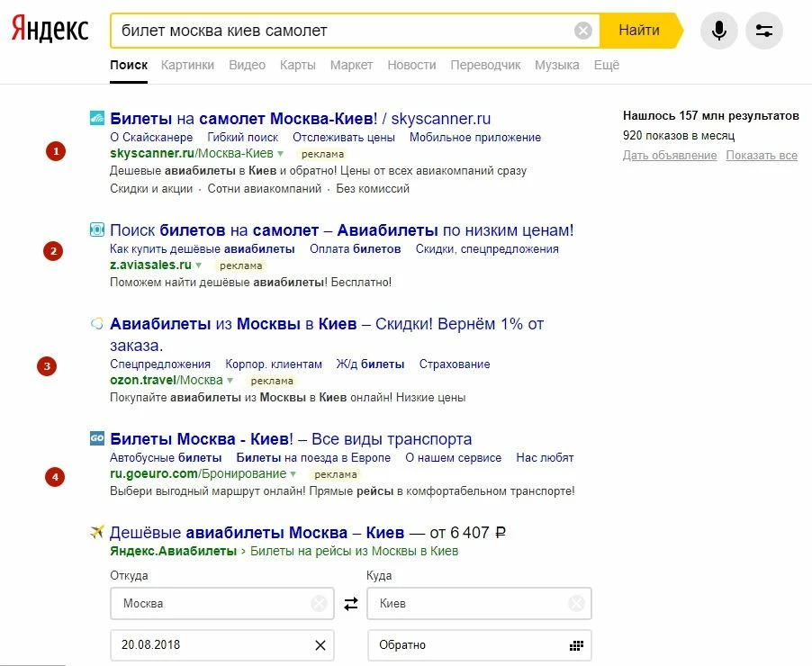Swap departure and destination cities
The image size is (812, 666).
[351, 603]
